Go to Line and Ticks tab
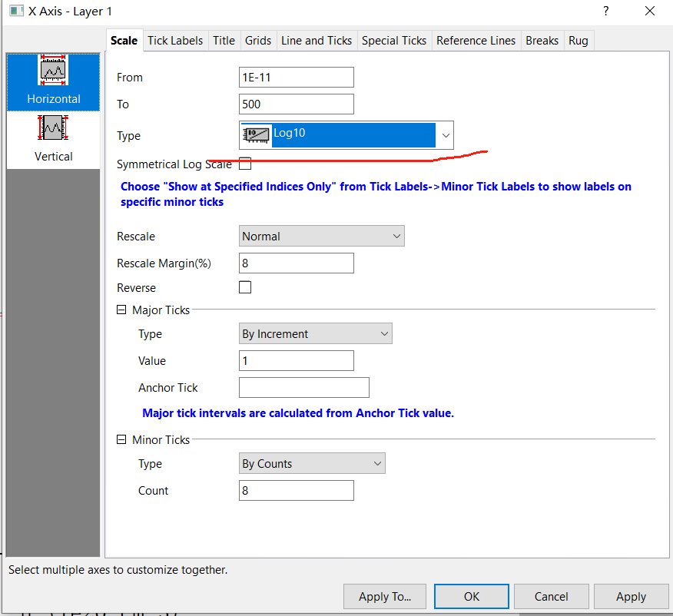The height and width of the screenshot is (616, 673). click(x=317, y=40)
